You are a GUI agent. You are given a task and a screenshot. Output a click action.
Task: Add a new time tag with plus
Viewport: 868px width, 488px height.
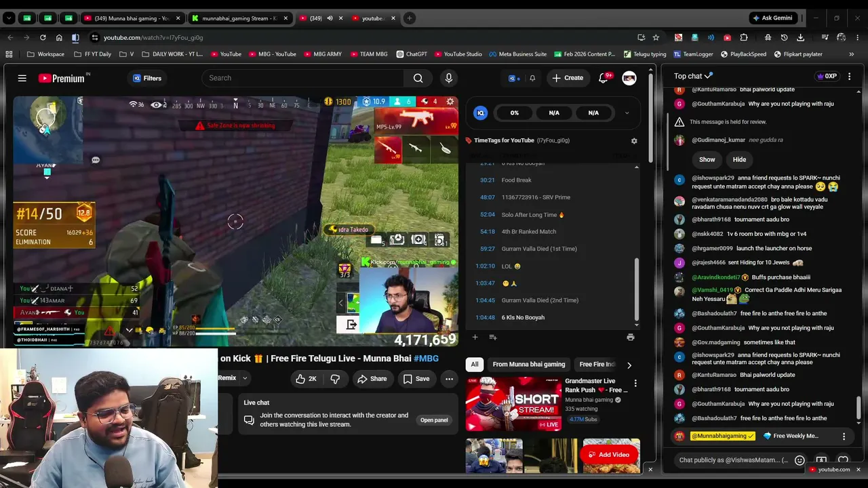click(x=475, y=337)
